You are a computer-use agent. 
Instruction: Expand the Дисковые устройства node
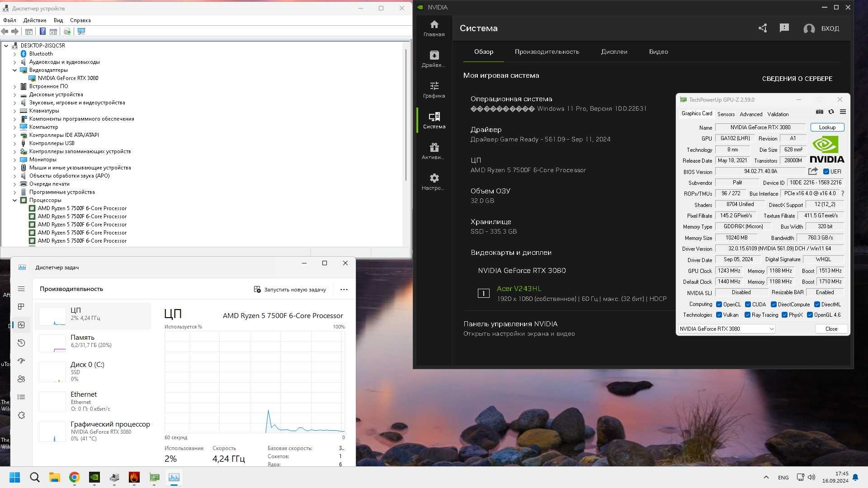14,94
